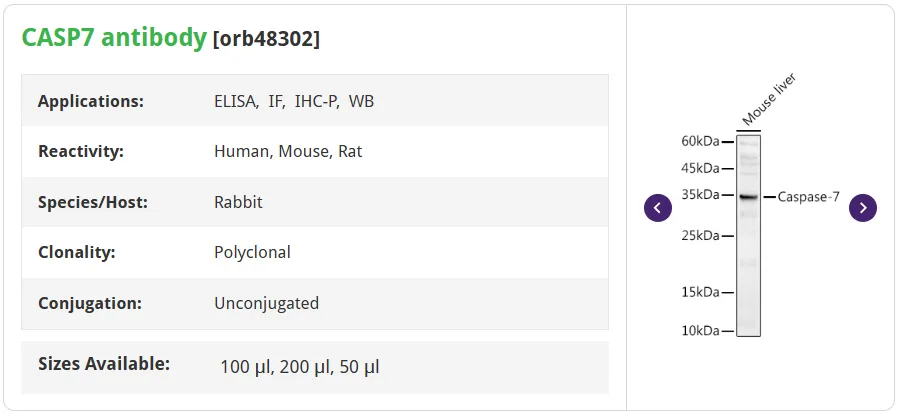Click the Reactivity row label
This screenshot has height=414, width=897.
81,152
